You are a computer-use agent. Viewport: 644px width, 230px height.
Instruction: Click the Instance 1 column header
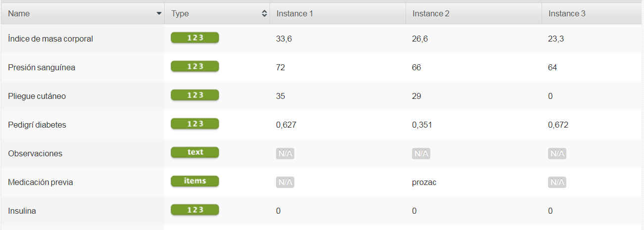pos(338,13)
